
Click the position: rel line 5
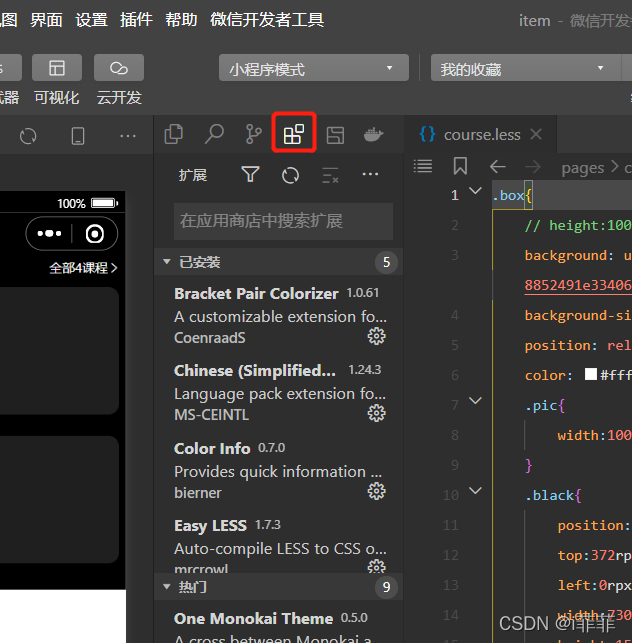tap(578, 345)
